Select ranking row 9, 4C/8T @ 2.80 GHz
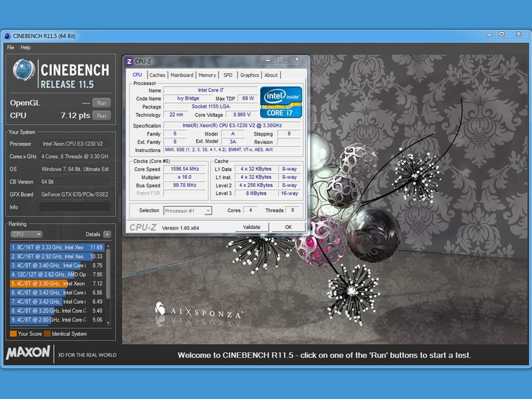The height and width of the screenshot is (399, 532). click(x=57, y=320)
